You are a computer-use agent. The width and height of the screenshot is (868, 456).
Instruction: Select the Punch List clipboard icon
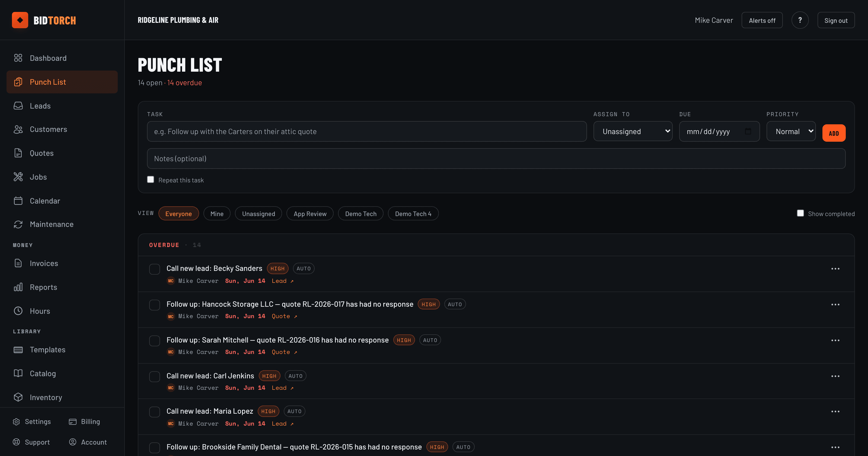click(18, 82)
